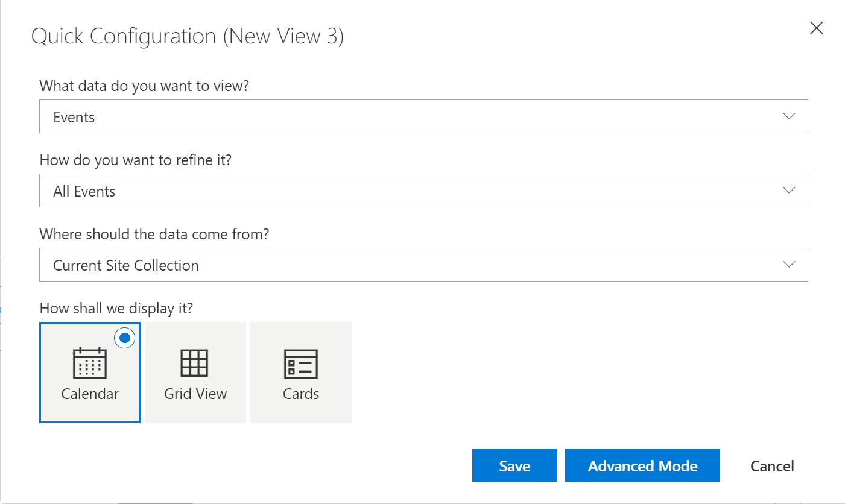Switch to Advanced Mode
The height and width of the screenshot is (504, 845).
point(642,465)
